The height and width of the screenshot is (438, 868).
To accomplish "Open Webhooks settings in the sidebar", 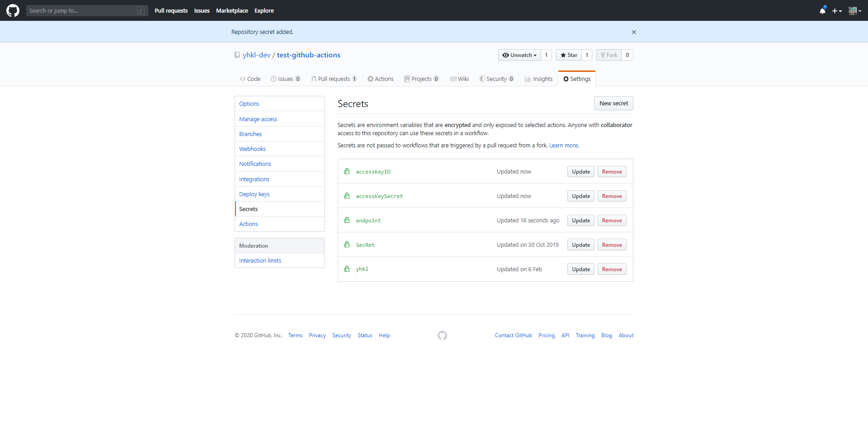I will [279, 149].
